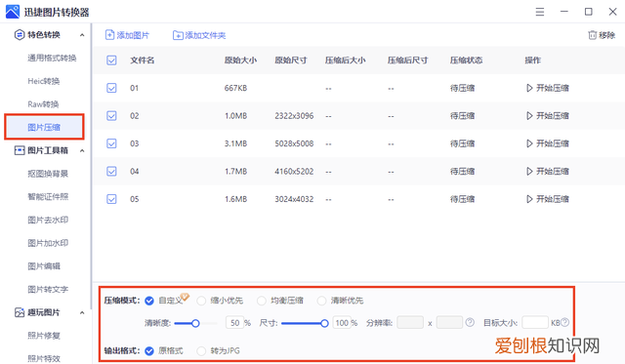
Task: Click the 清晰度 slider handle
Action: pos(195,323)
